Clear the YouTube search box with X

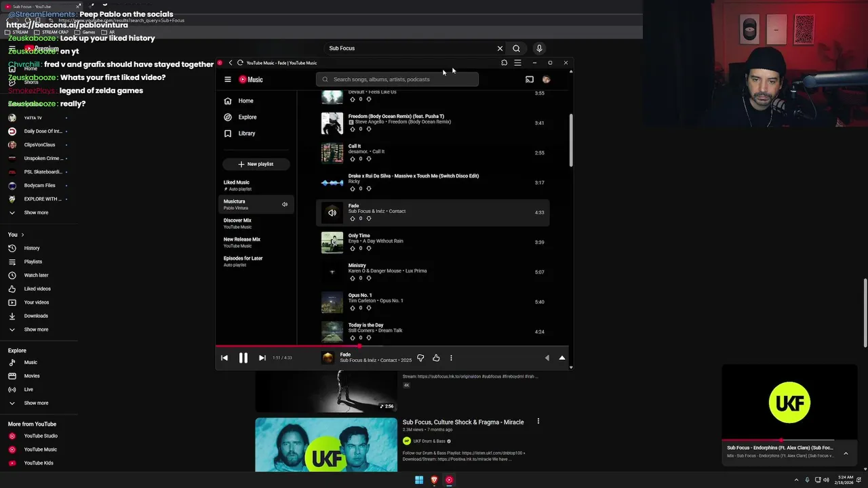500,48
